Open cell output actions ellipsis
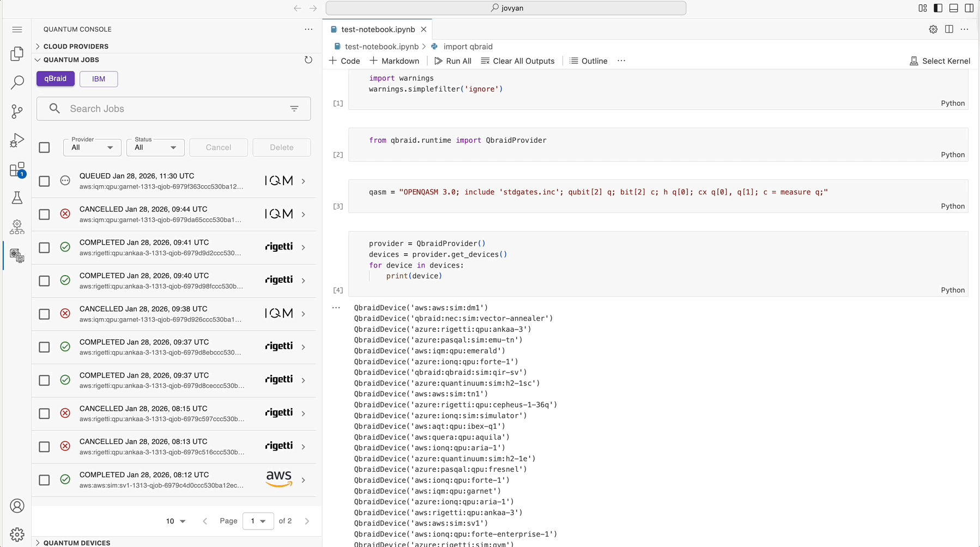This screenshot has width=980, height=547. pos(336,308)
